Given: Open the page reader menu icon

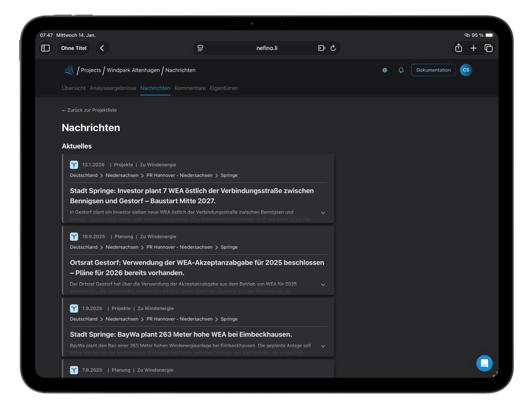Looking at the screenshot, I should click(x=200, y=48).
